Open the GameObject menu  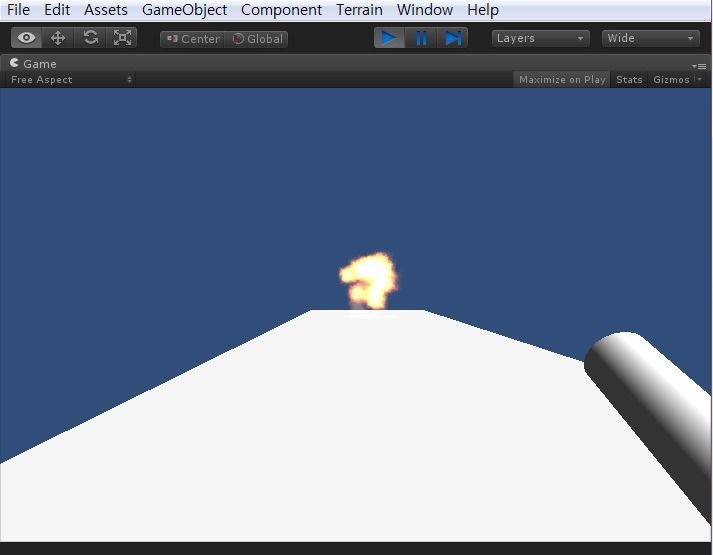click(x=184, y=10)
